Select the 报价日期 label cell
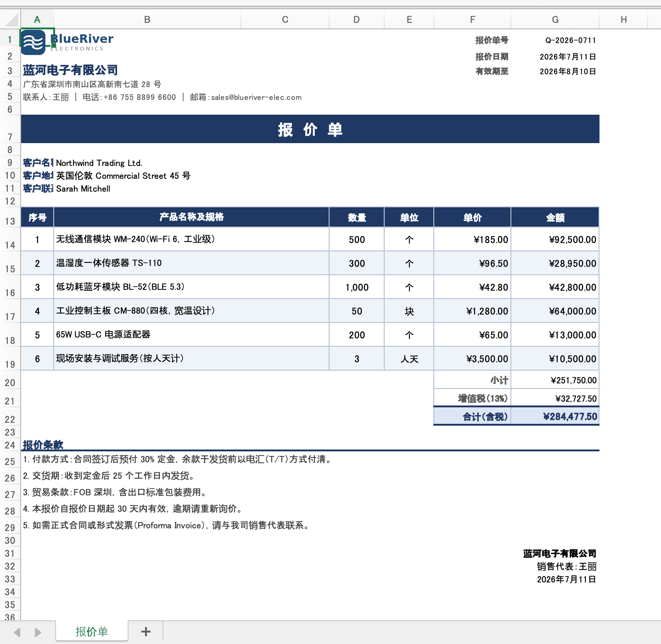661x644 pixels. coord(472,57)
